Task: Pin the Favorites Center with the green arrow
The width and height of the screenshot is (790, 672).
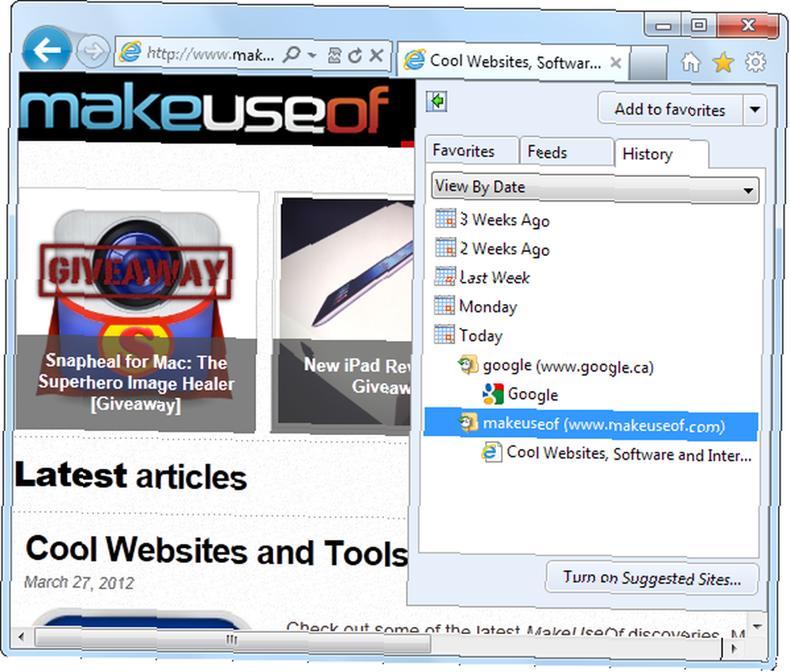Action: coord(437,101)
